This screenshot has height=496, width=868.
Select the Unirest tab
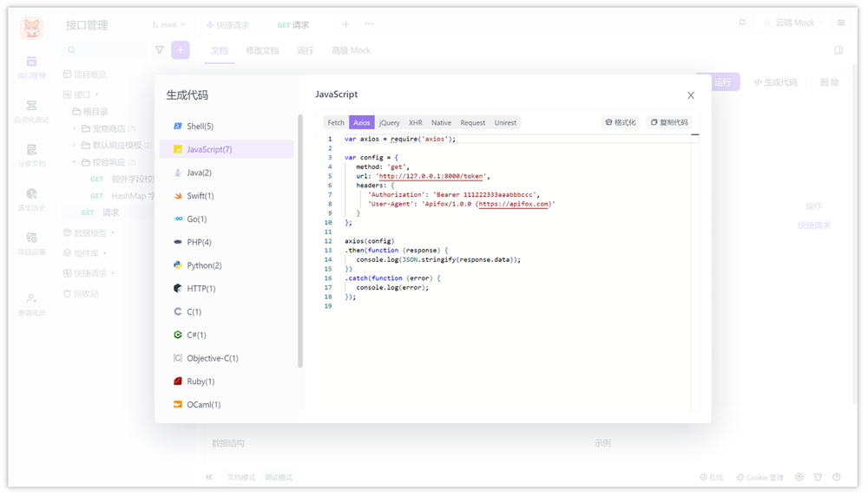(x=505, y=123)
